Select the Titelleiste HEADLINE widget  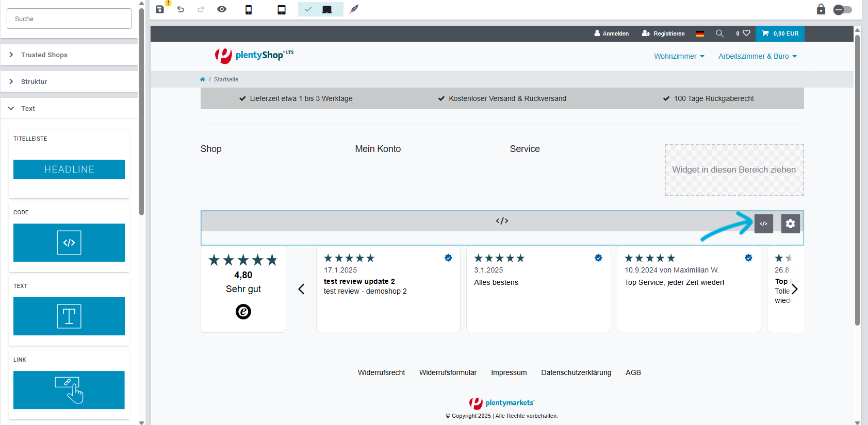tap(69, 169)
